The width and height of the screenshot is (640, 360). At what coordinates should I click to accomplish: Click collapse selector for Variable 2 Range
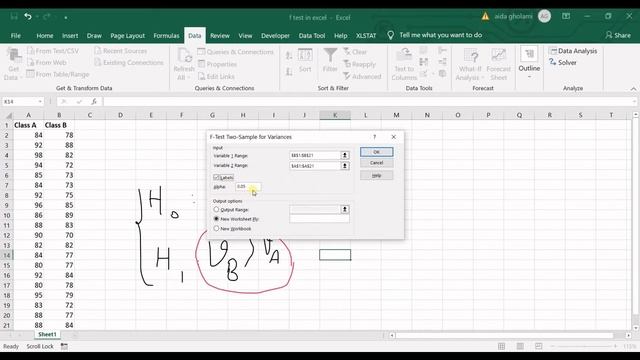click(345, 166)
